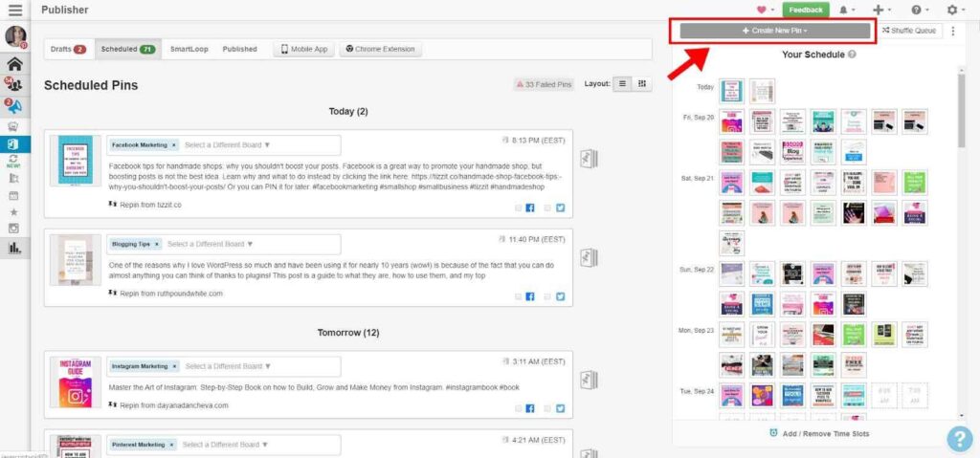This screenshot has height=458, width=980.
Task: Open board selector next to Pinterest Marketing tag
Action: point(225,445)
